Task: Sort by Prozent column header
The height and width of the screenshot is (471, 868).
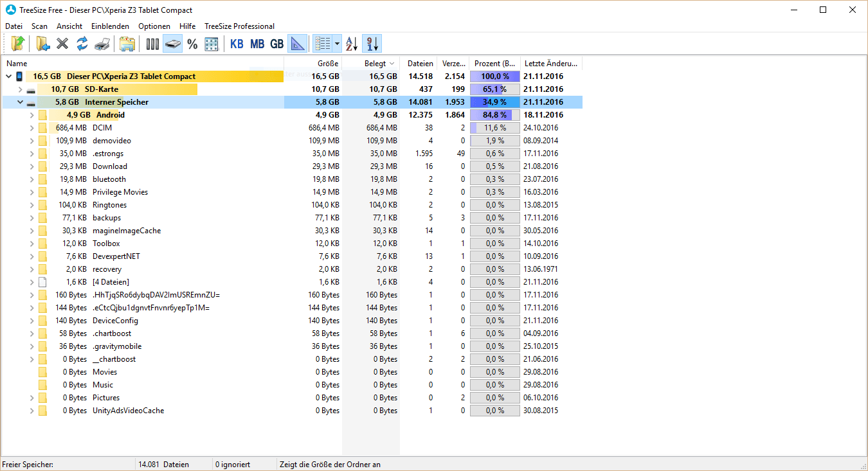Action: 494,64
